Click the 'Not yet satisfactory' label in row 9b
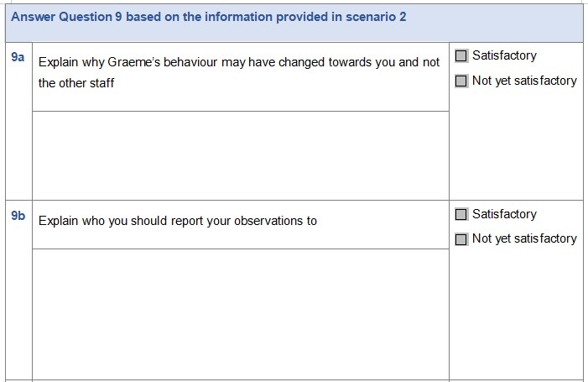The width and height of the screenshot is (588, 382). tap(524, 239)
